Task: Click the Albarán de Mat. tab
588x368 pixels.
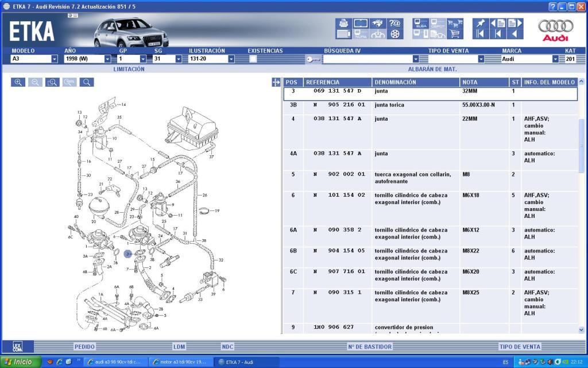Action: (432, 69)
